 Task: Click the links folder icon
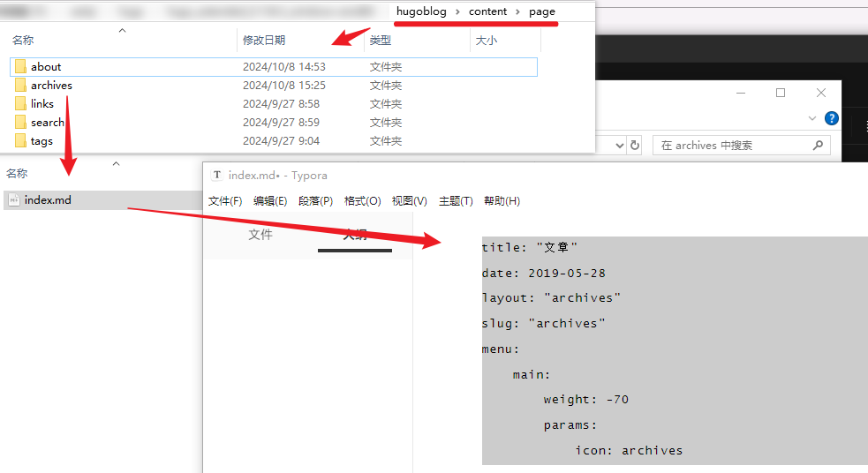pyautogui.click(x=20, y=104)
